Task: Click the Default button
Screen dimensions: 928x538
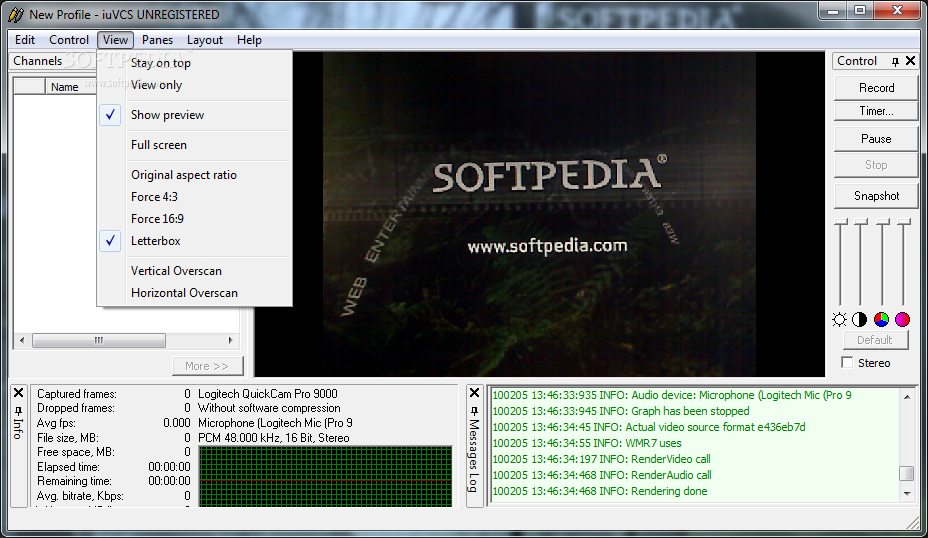Action: coord(875,340)
